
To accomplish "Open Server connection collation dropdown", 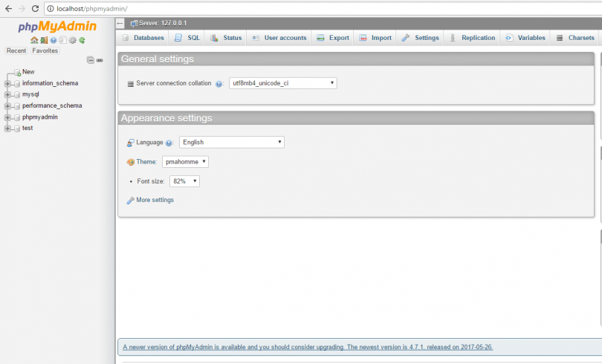I will click(x=282, y=83).
